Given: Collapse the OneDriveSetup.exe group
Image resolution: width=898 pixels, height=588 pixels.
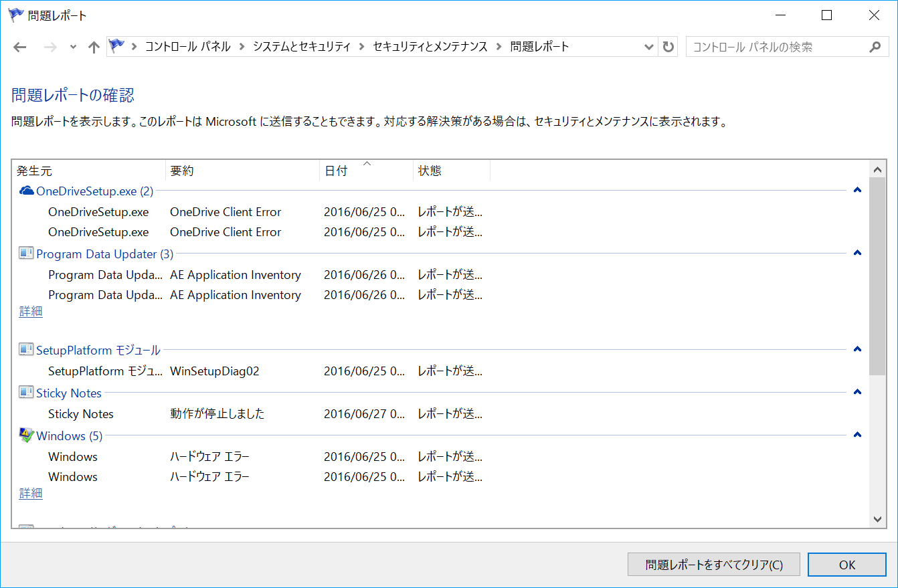Looking at the screenshot, I should (x=857, y=191).
